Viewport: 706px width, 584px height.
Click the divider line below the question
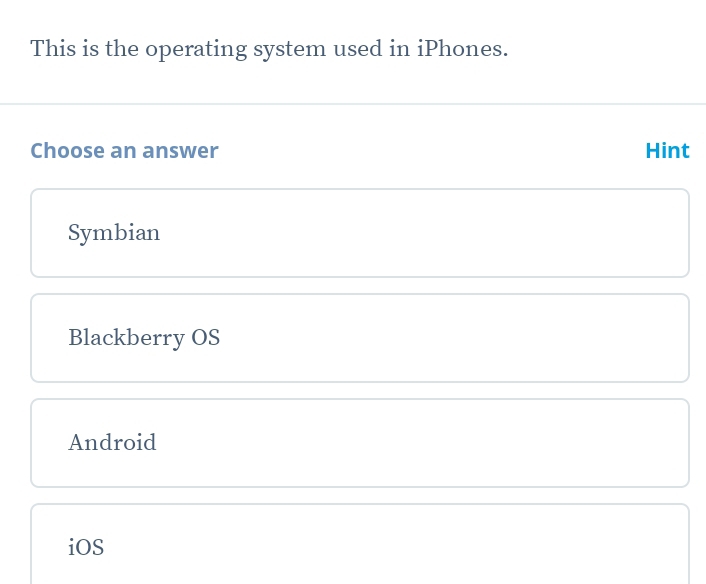point(353,103)
